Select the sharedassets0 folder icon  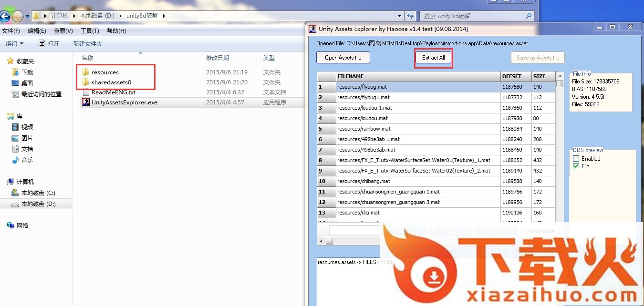(86, 82)
